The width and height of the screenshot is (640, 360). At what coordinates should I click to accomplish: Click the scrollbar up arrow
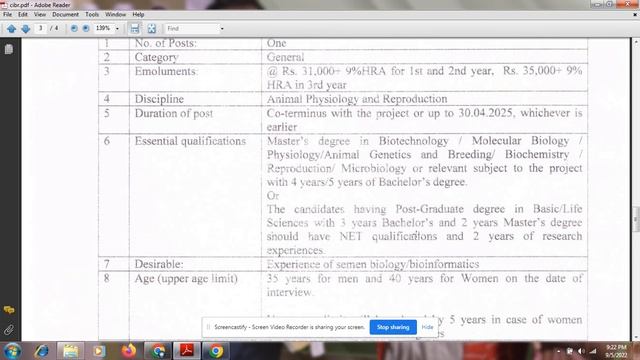tap(636, 42)
